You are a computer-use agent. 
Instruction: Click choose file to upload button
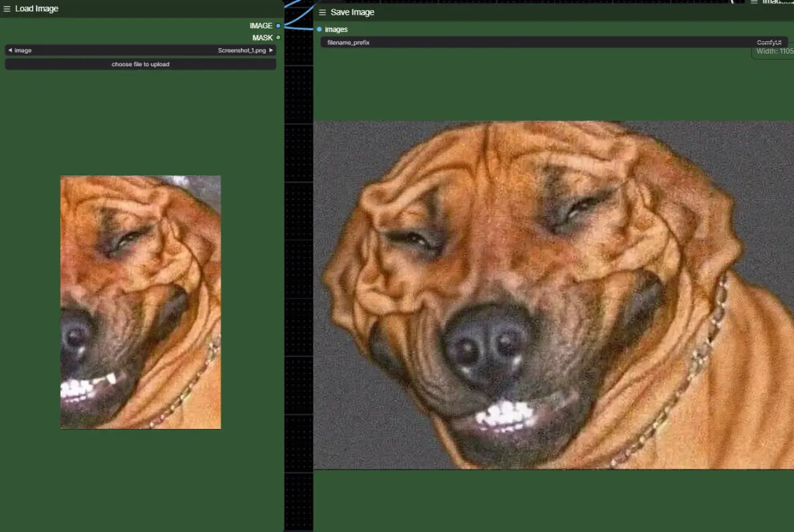[x=141, y=64]
